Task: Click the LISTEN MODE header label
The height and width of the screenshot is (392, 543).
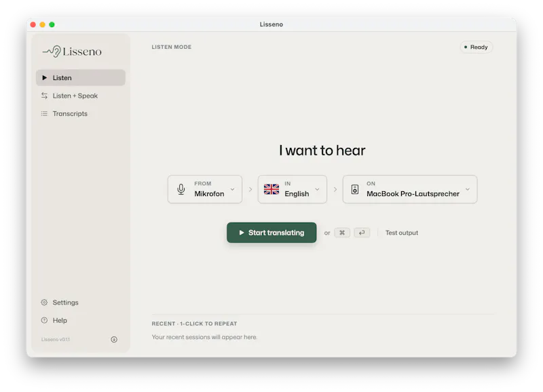Action: (x=172, y=47)
